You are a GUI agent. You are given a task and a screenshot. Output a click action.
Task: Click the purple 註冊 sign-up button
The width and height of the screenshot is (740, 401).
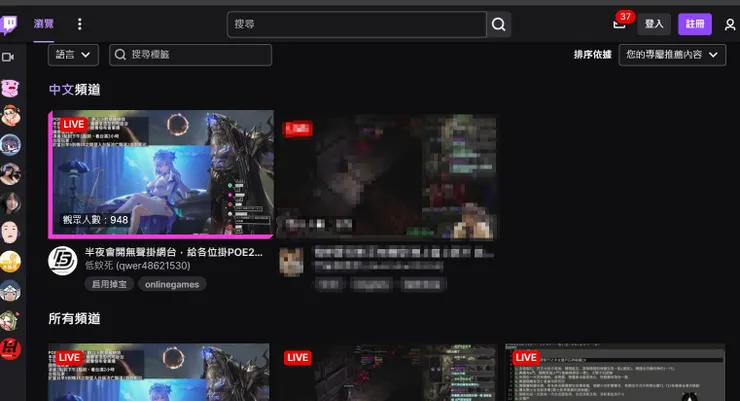click(x=695, y=24)
